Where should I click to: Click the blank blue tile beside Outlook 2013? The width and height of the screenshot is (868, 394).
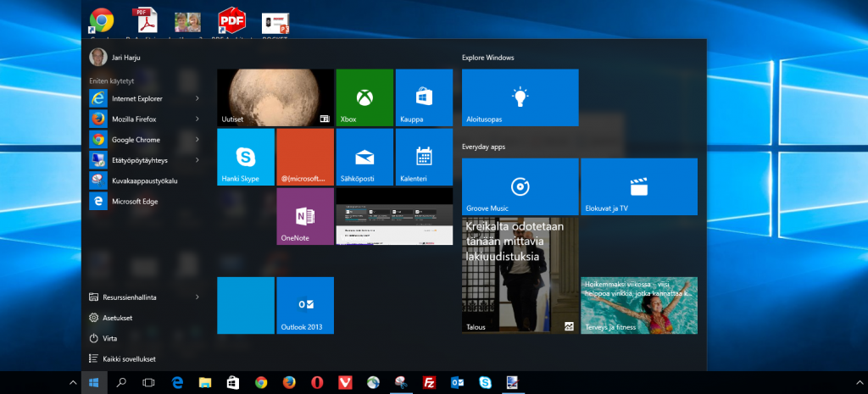[246, 306]
